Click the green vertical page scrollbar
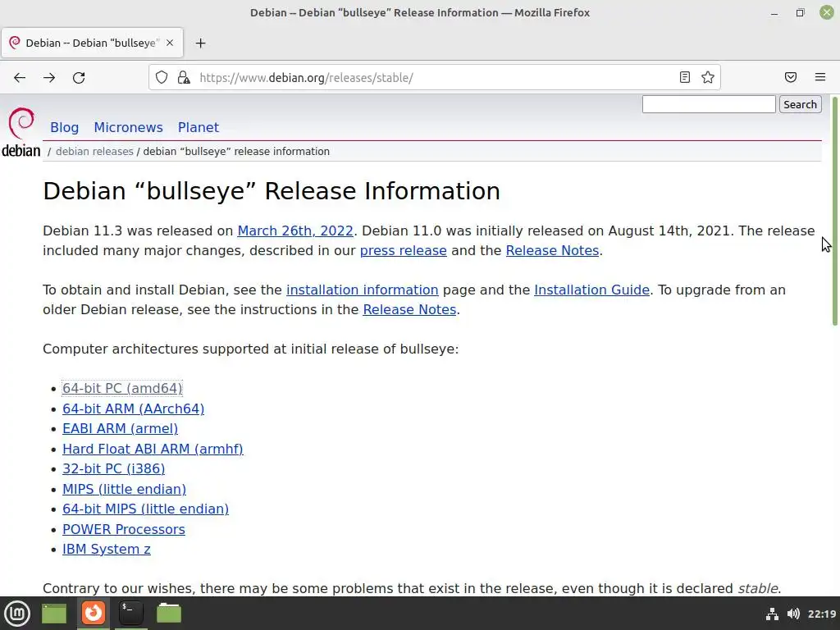Screen dimensions: 840x630 [x=834, y=211]
